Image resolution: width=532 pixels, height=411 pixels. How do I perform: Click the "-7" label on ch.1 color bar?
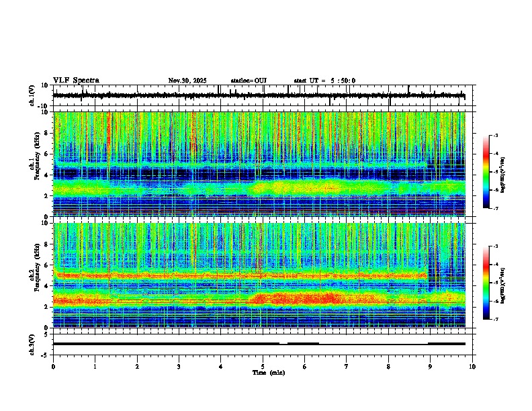point(495,208)
